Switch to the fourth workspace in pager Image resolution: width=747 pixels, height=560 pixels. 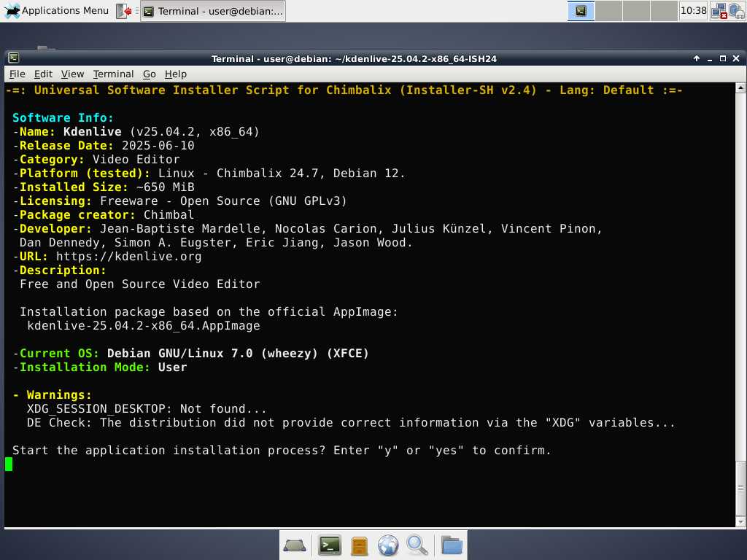pos(664,11)
